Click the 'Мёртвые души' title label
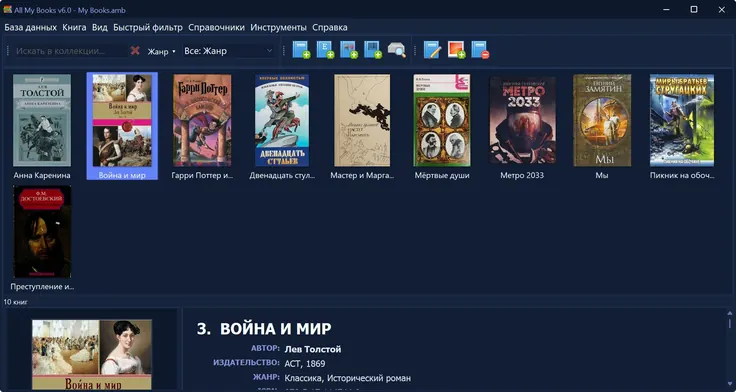736x392 pixels. 442,176
